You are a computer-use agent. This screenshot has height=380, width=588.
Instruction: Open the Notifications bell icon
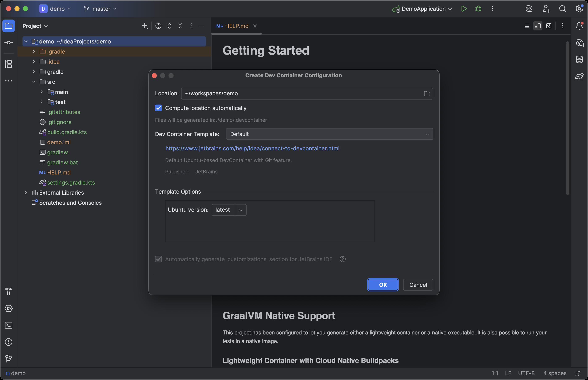579,26
